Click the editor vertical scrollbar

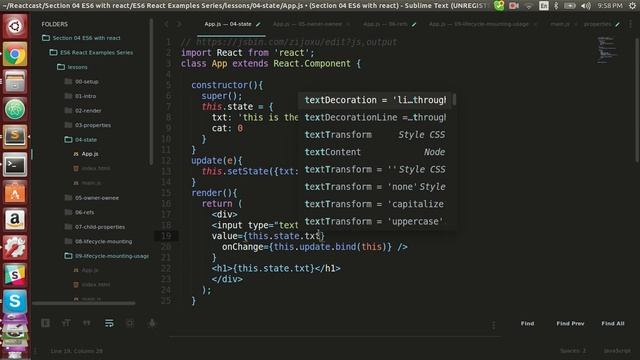pos(637,100)
